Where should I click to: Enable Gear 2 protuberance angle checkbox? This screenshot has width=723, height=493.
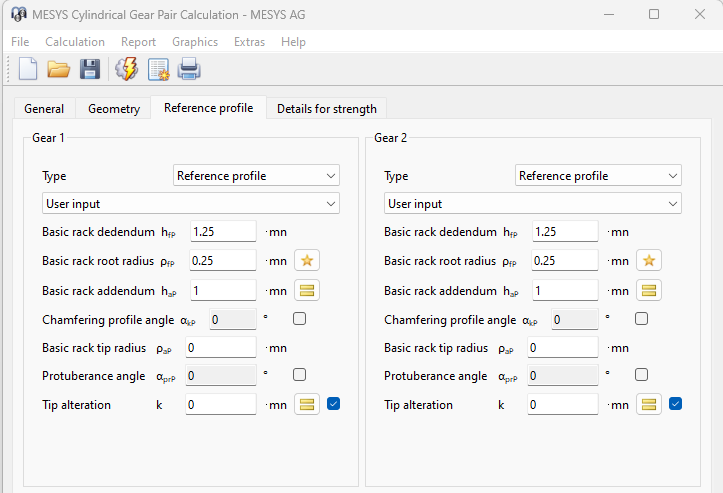641,375
